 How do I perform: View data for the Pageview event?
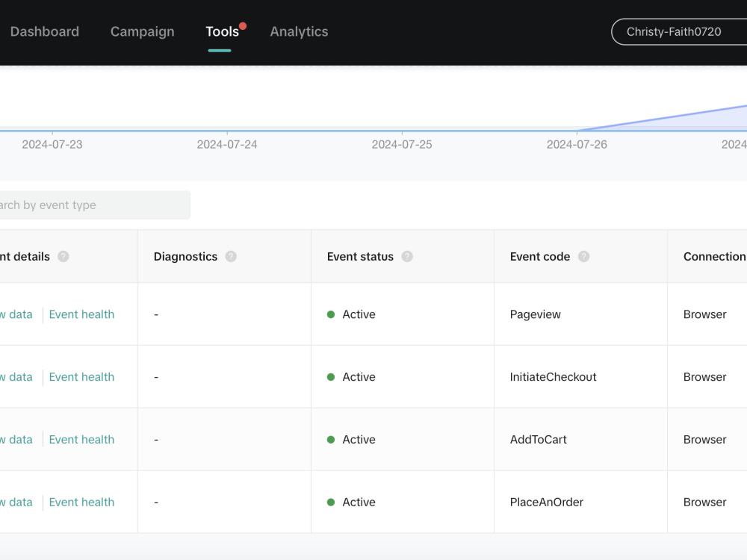16,314
